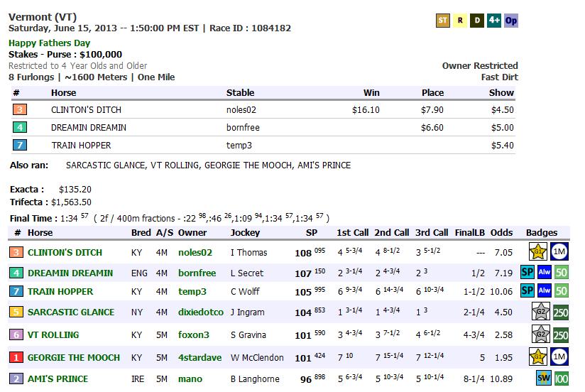Click the ST stakes badge at top

click(443, 21)
